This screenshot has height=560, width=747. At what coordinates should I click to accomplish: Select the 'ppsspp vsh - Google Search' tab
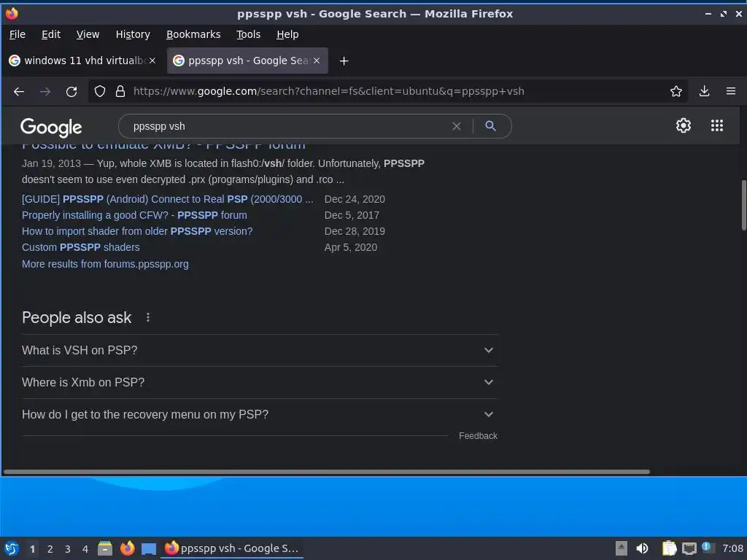click(x=247, y=61)
